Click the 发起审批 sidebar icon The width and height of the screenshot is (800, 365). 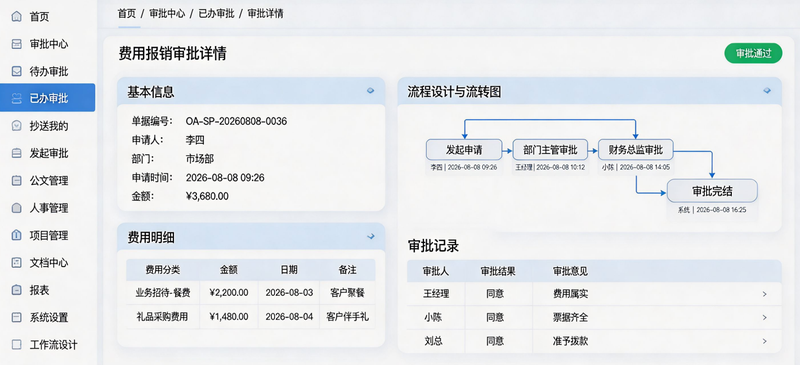tap(16, 153)
